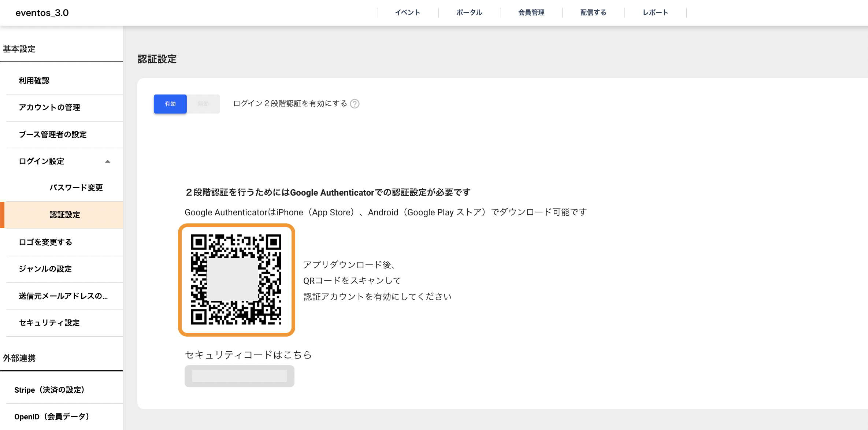Open the 配信する section
Image resolution: width=868 pixels, height=430 pixels.
[593, 12]
